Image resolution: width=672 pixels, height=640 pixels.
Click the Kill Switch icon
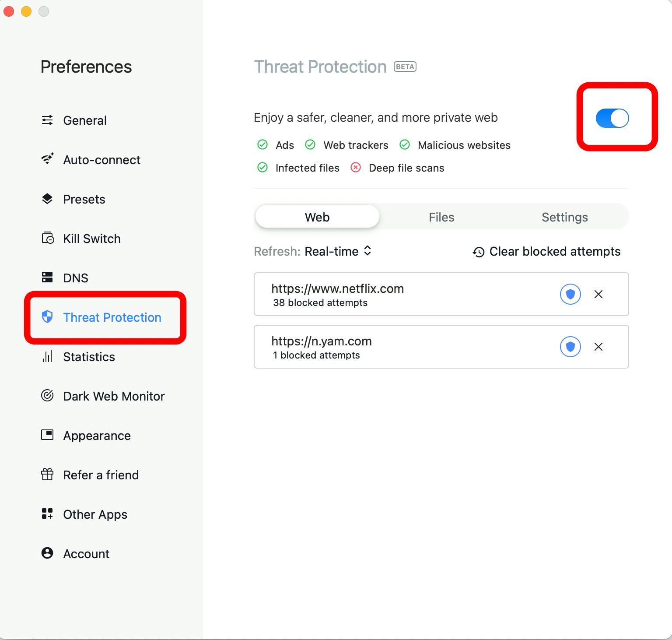click(x=47, y=238)
